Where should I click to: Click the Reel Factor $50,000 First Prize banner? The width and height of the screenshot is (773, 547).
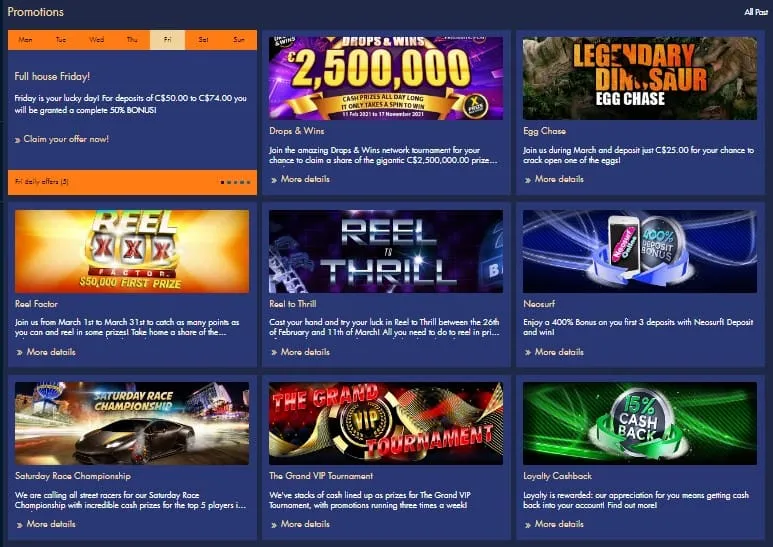132,251
